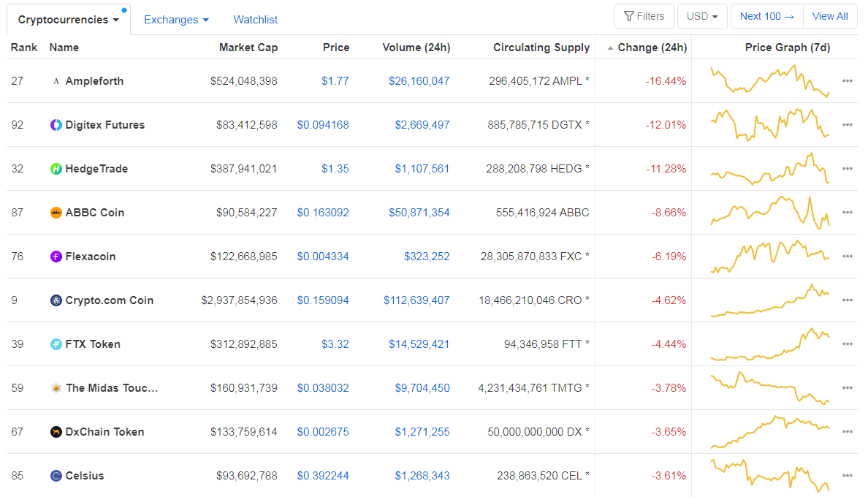Open the Filters button
Screen dimensions: 868x497
644,17
